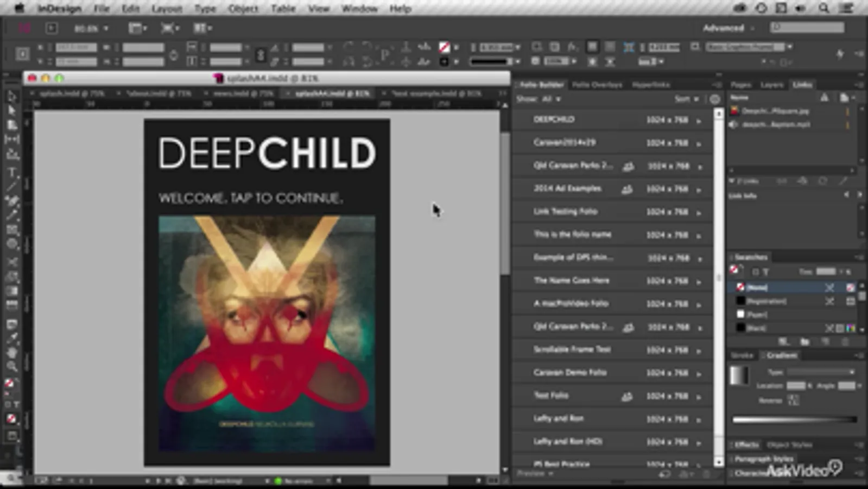This screenshot has width=868, height=489.
Task: Click the Update Link icon in Links panel
Action: [823, 180]
